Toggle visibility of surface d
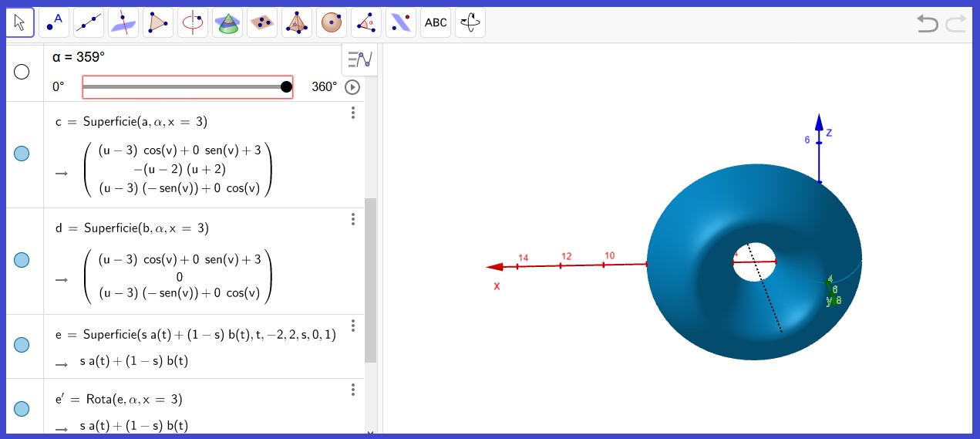This screenshot has height=439, width=980. point(22,261)
